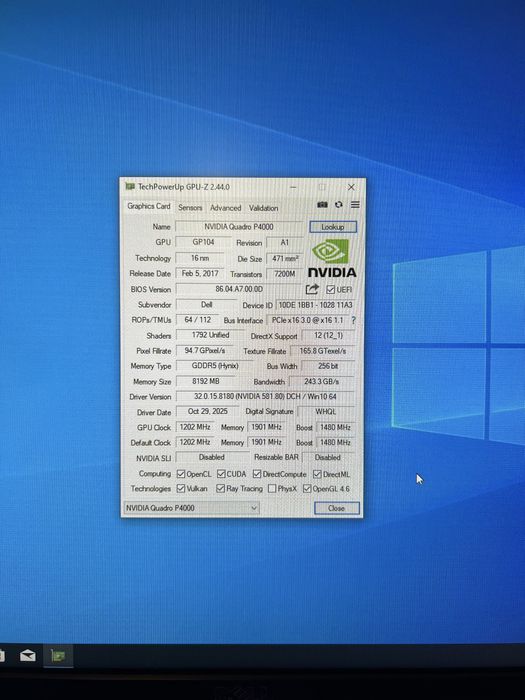The height and width of the screenshot is (700, 525).
Task: Switch to the Sensors tab
Action: [x=190, y=208]
